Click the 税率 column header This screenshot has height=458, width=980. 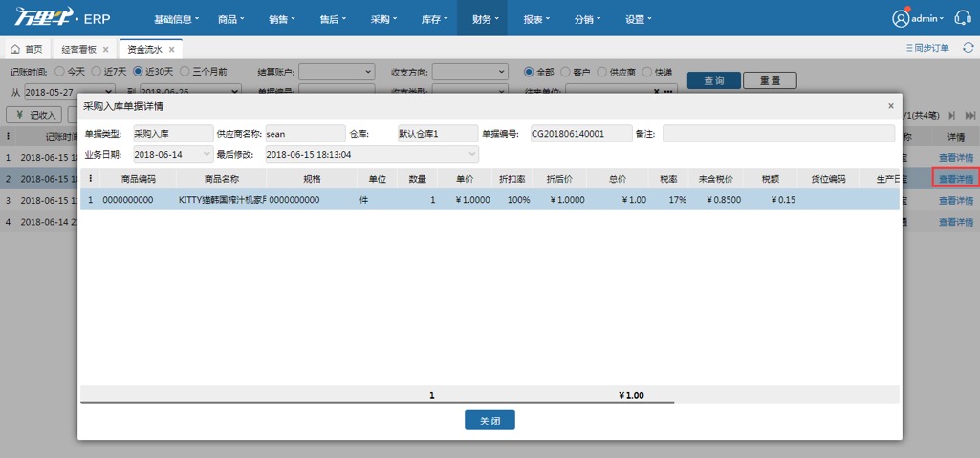click(668, 179)
